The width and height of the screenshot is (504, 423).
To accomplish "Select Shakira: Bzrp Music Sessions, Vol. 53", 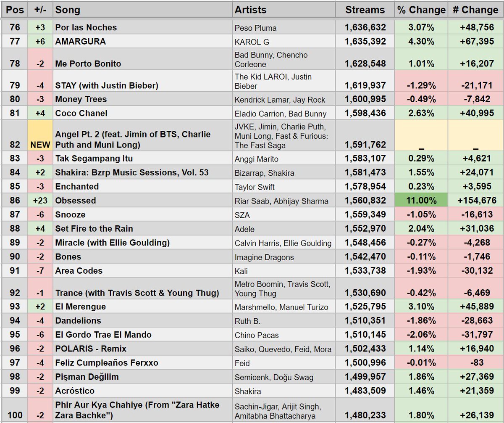I will [x=143, y=172].
